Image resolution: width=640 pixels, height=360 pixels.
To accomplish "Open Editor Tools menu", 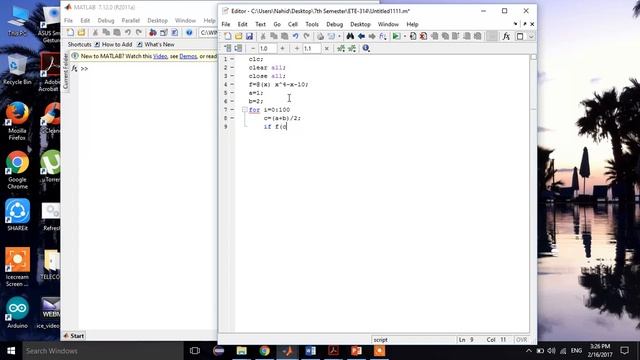I will coord(312,24).
